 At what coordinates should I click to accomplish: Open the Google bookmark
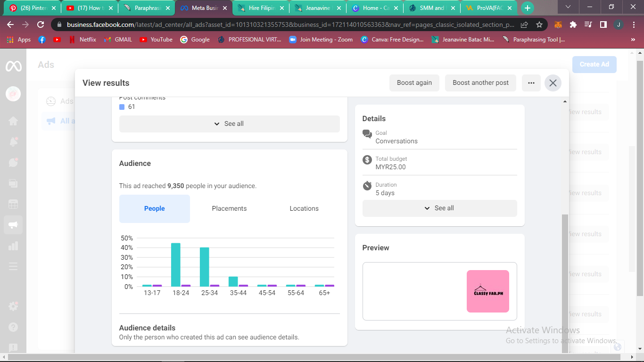point(195,40)
